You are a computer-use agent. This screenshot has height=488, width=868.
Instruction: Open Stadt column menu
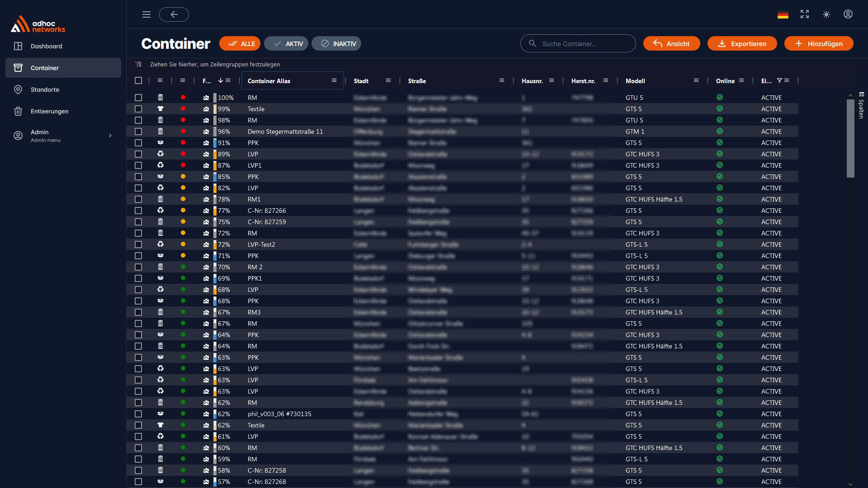coord(388,80)
